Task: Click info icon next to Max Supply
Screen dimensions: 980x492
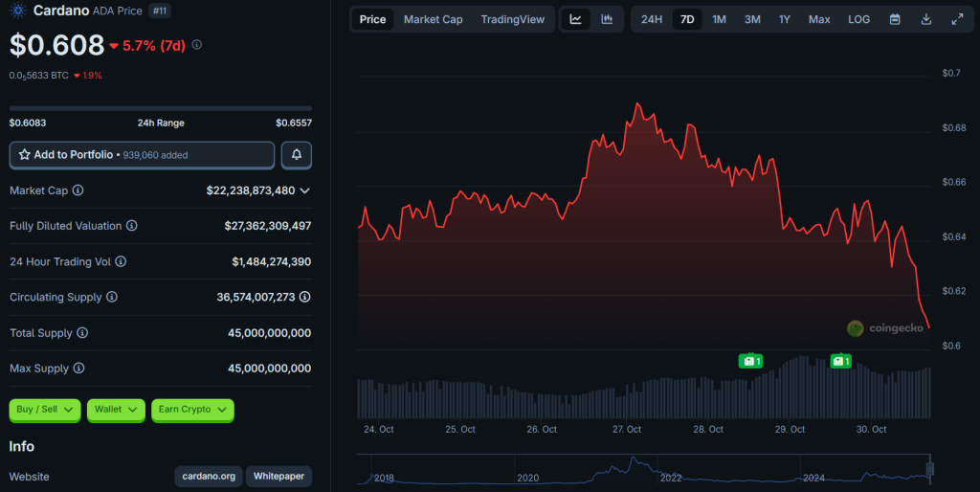Action: pyautogui.click(x=78, y=369)
